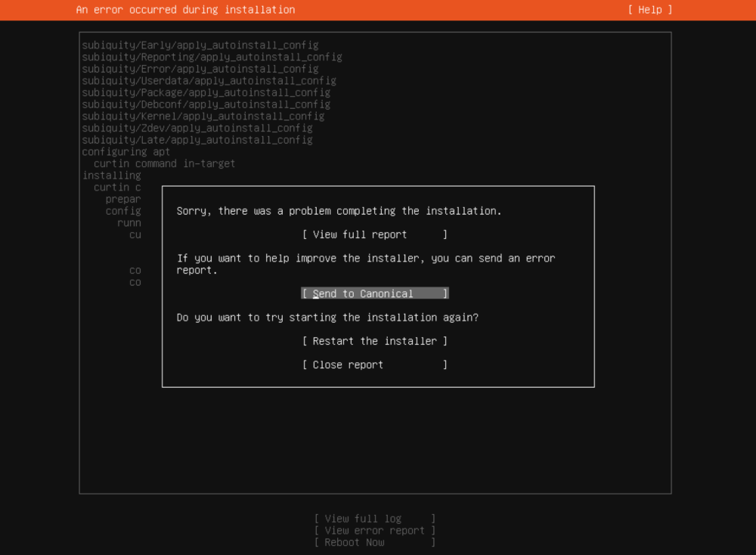
Task: Select Reboot Now button
Action: click(375, 542)
